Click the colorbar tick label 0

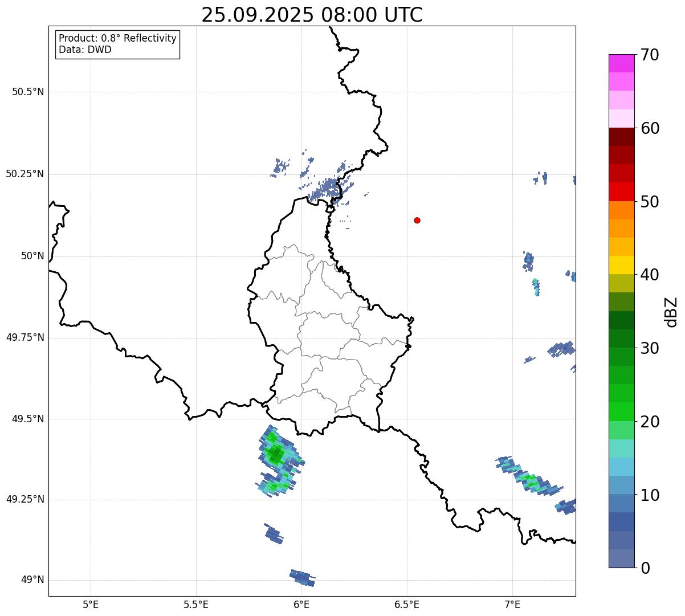(645, 568)
